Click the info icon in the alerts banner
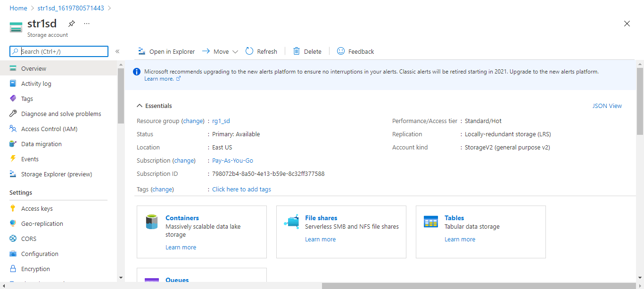The image size is (644, 289). pyautogui.click(x=137, y=72)
